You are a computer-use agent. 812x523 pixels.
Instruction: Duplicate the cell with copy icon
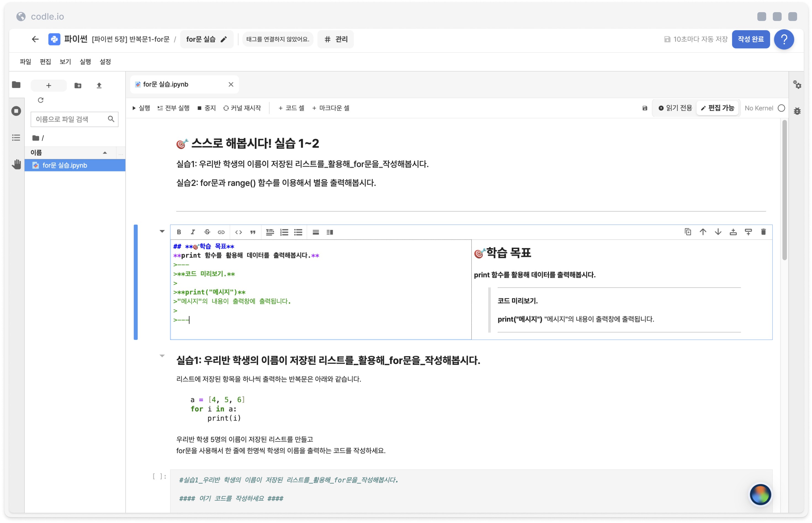click(687, 232)
